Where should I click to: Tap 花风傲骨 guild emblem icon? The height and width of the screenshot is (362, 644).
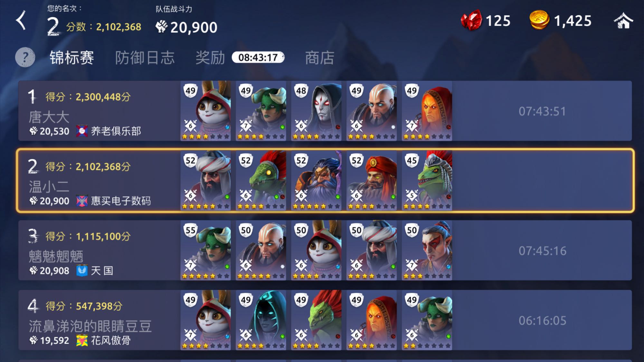point(82,340)
